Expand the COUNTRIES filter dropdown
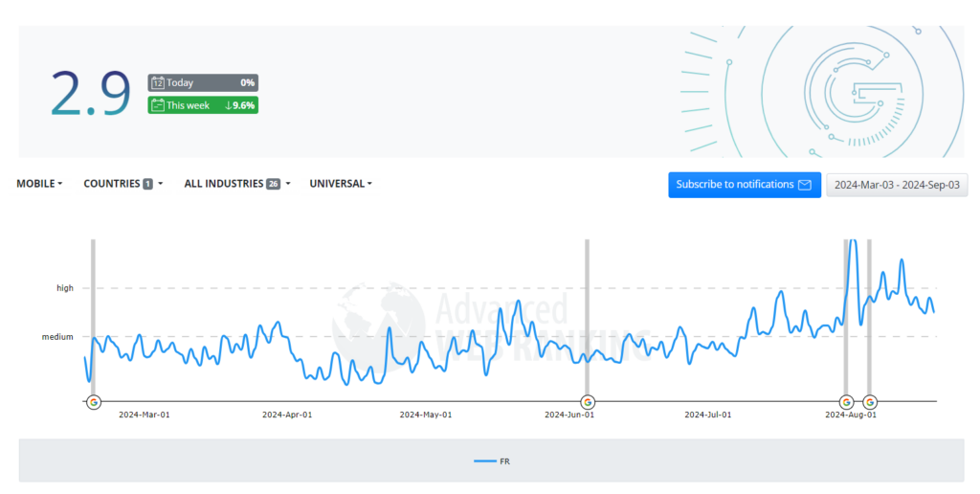The height and width of the screenshot is (494, 980). click(122, 184)
